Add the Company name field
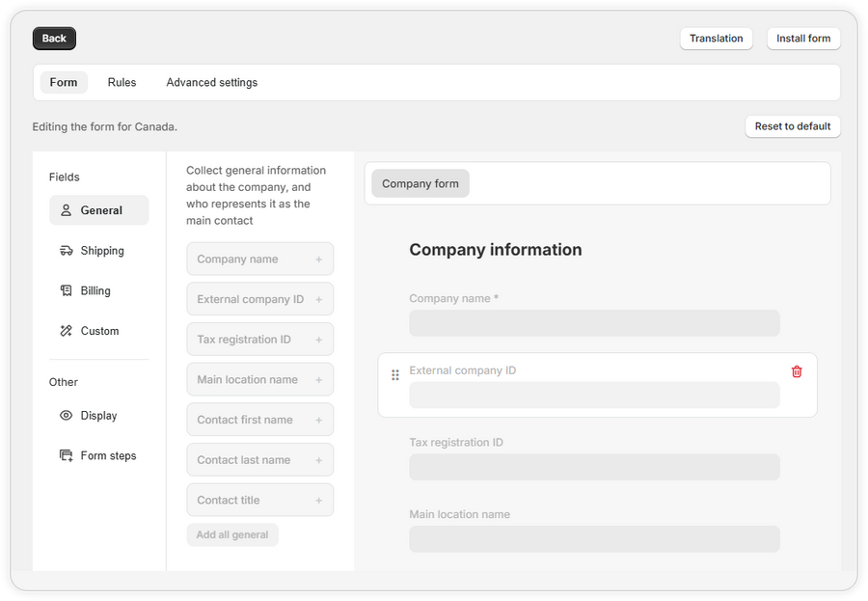Image resolution: width=868 pixels, height=601 pixels. 260,259
